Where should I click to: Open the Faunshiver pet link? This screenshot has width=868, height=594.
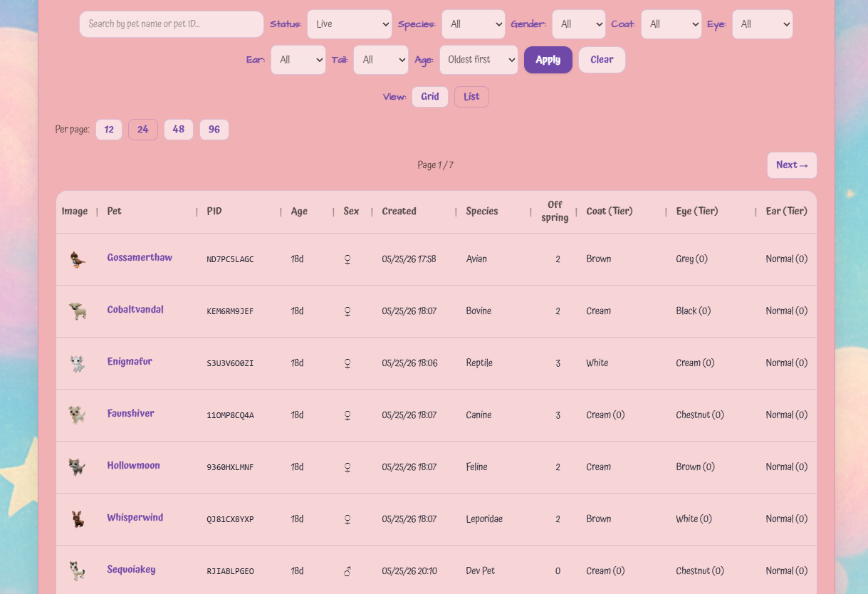pos(130,414)
